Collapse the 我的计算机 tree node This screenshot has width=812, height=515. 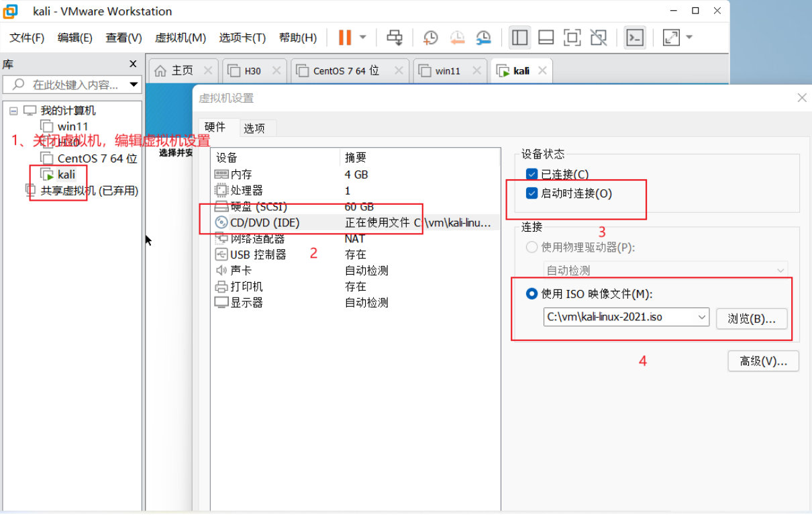(x=13, y=111)
